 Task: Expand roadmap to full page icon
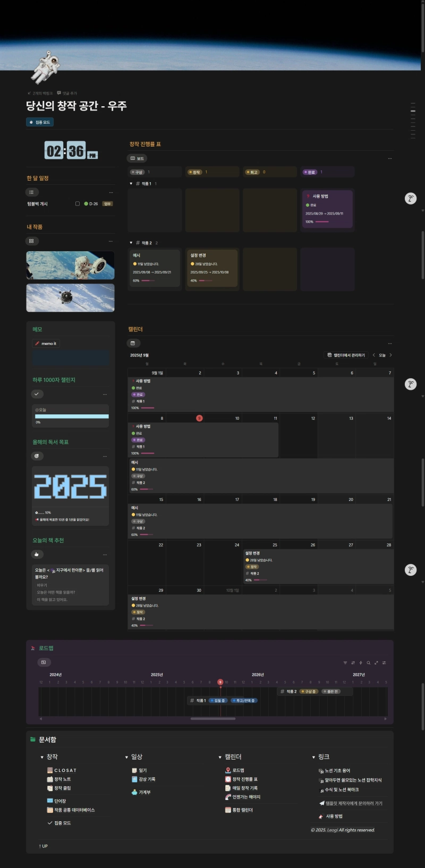[376, 662]
